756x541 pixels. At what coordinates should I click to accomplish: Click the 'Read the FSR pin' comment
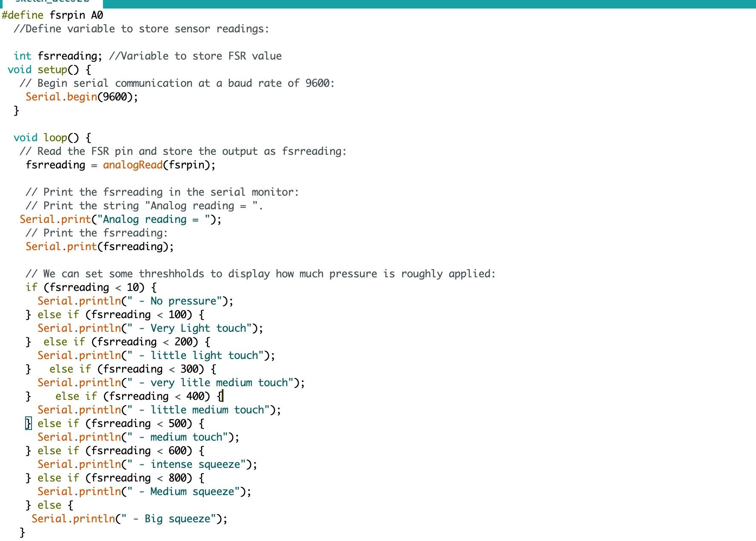click(183, 151)
